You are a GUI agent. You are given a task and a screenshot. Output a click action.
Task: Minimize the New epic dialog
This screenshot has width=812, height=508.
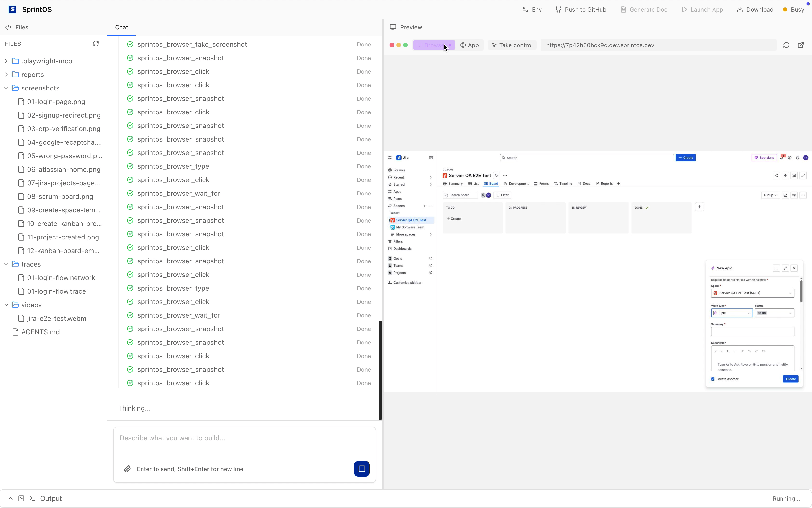click(776, 268)
